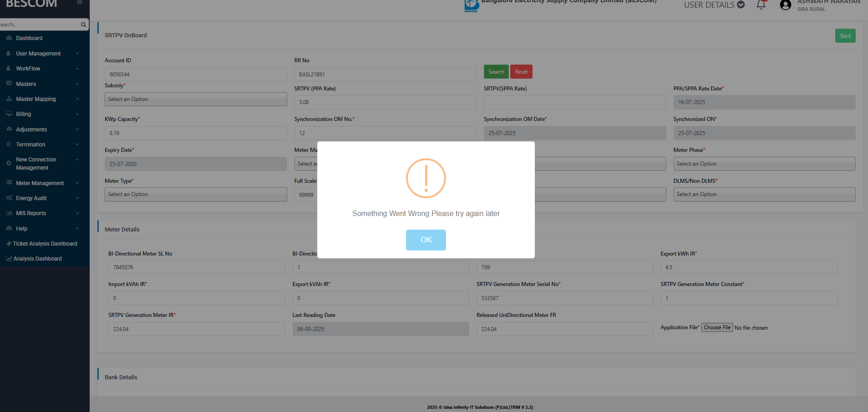Click the Termination sidebar icon
The height and width of the screenshot is (412, 868).
[x=9, y=144]
